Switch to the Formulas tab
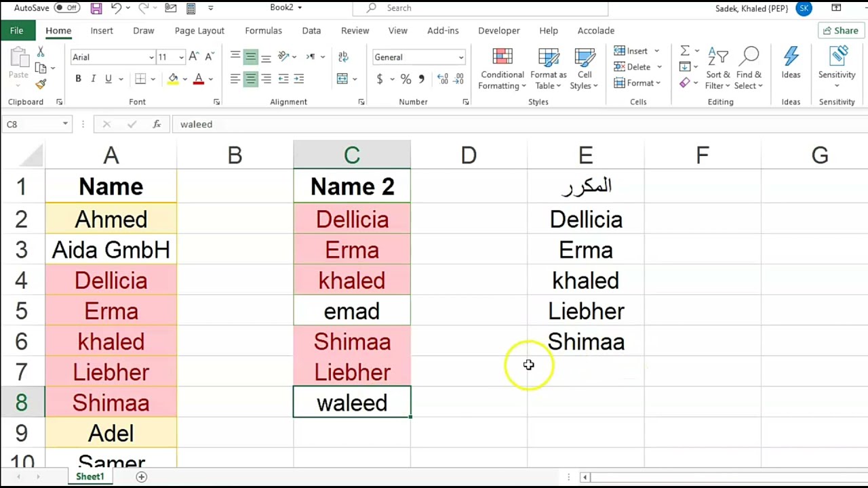This screenshot has height=488, width=868. 263,30
